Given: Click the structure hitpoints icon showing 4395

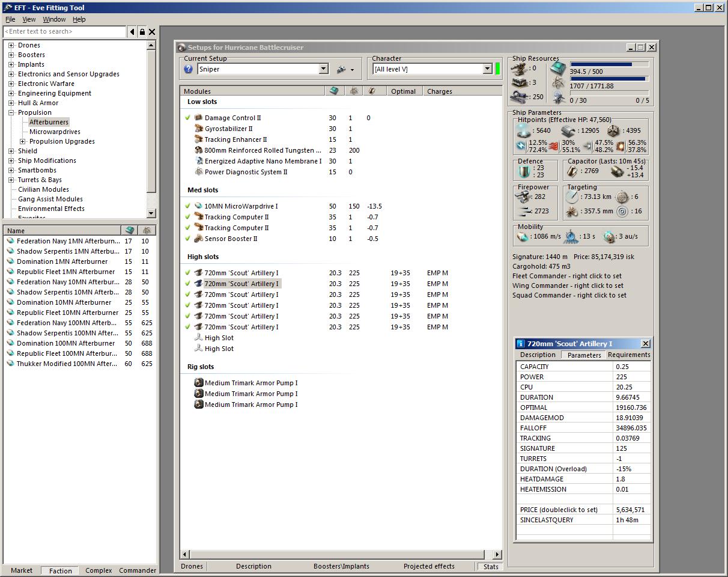Looking at the screenshot, I should (x=613, y=130).
